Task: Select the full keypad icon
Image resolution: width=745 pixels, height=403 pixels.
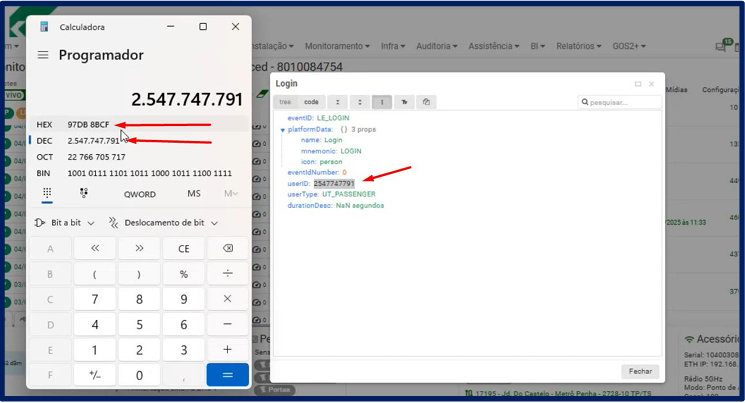Action: pos(47,194)
